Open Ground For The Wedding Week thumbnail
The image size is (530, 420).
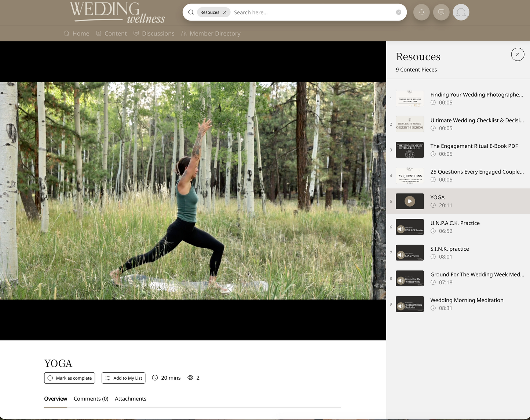click(410, 278)
